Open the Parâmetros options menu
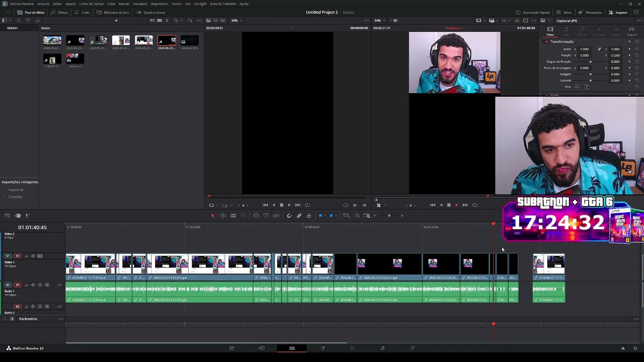This screenshot has width=644, height=362. (61, 319)
